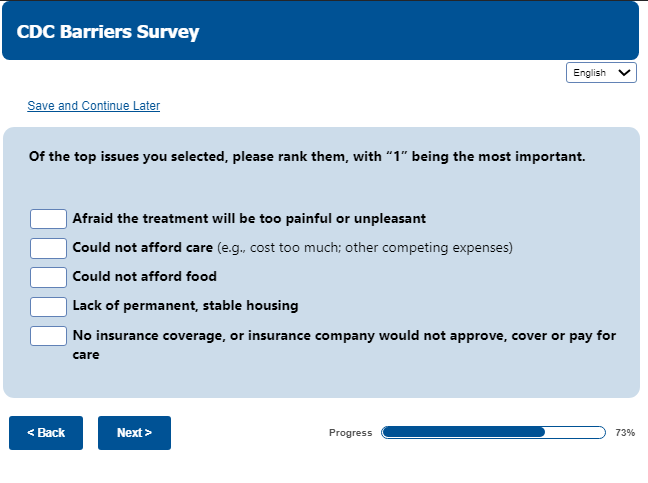Focus the rank box for painful treatment
648x483 pixels.
tap(48, 218)
